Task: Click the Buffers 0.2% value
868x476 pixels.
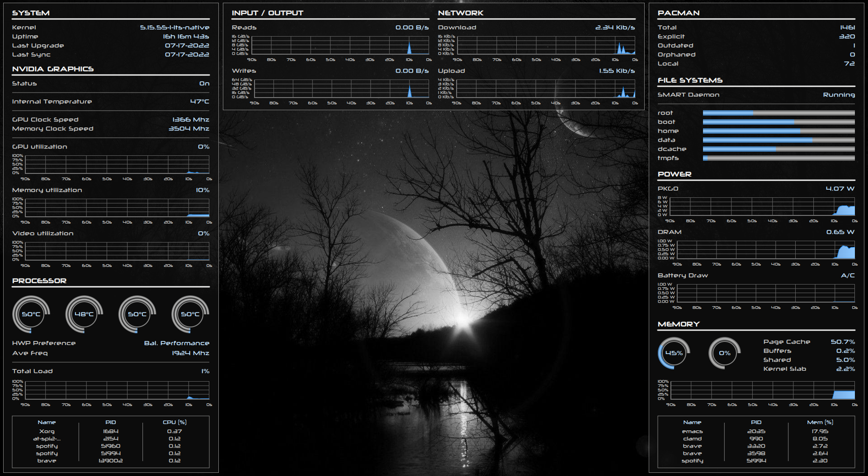Action: (845, 351)
